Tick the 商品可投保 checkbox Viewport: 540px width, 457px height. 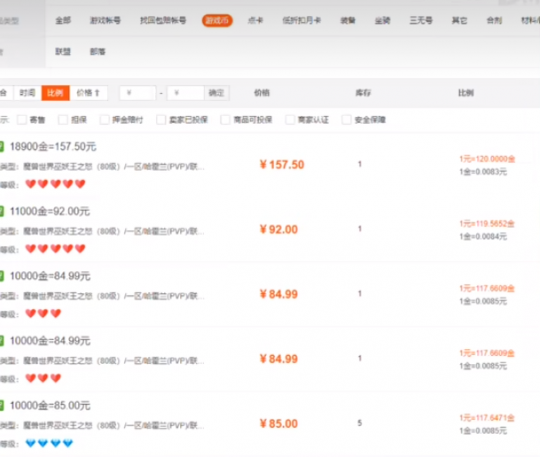pos(225,120)
